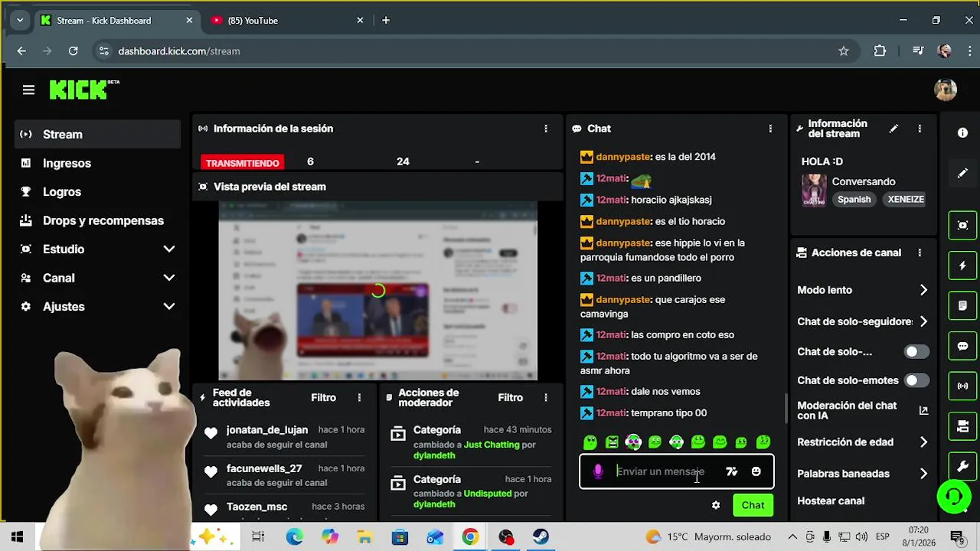Click the Spanish language tag

[x=854, y=199]
